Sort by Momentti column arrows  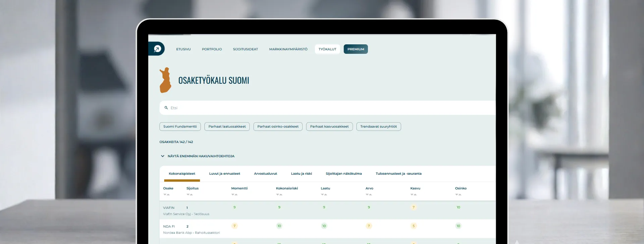coord(234,195)
